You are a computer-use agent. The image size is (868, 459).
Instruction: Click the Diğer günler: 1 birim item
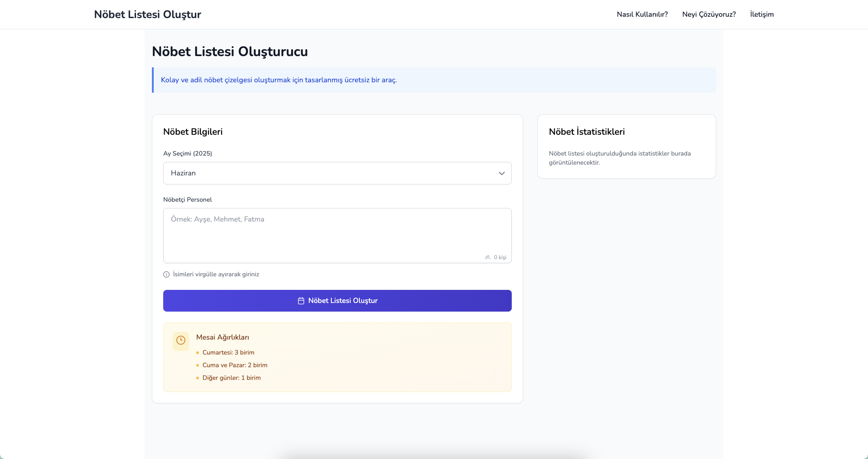pos(231,378)
